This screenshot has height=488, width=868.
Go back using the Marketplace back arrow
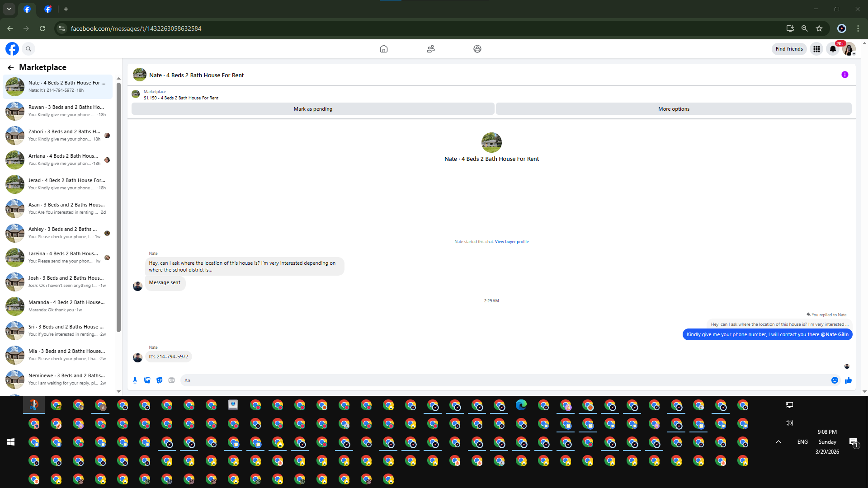(11, 68)
